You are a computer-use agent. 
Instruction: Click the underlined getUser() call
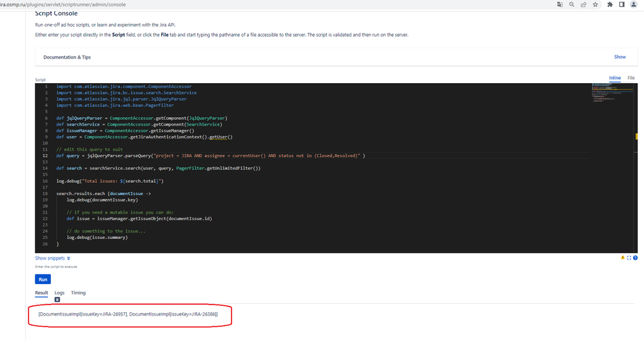221,137
